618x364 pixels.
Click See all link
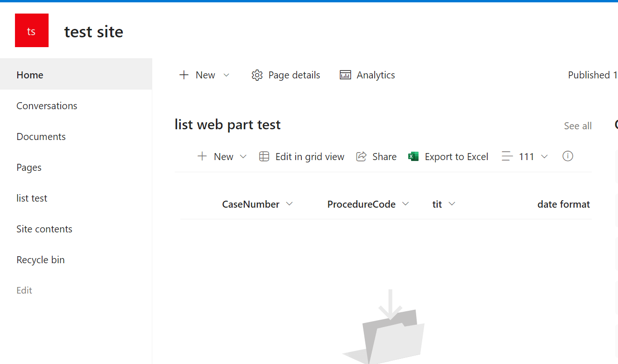click(x=578, y=126)
